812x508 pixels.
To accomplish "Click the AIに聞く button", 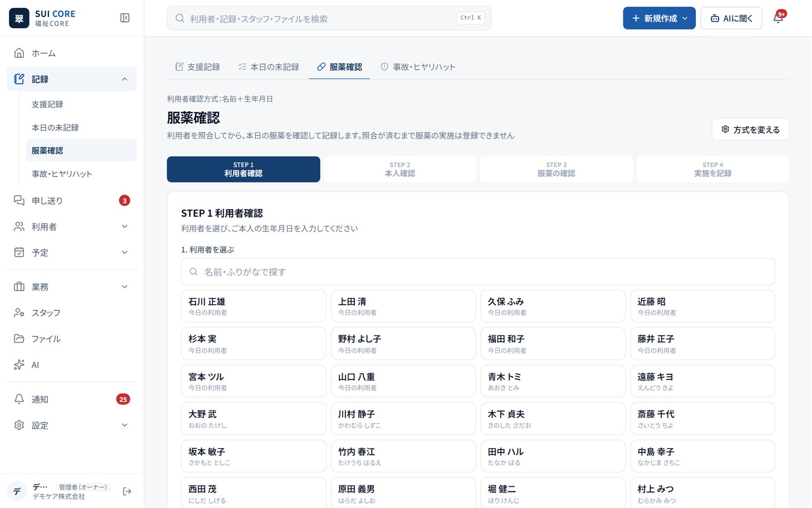I will (731, 18).
